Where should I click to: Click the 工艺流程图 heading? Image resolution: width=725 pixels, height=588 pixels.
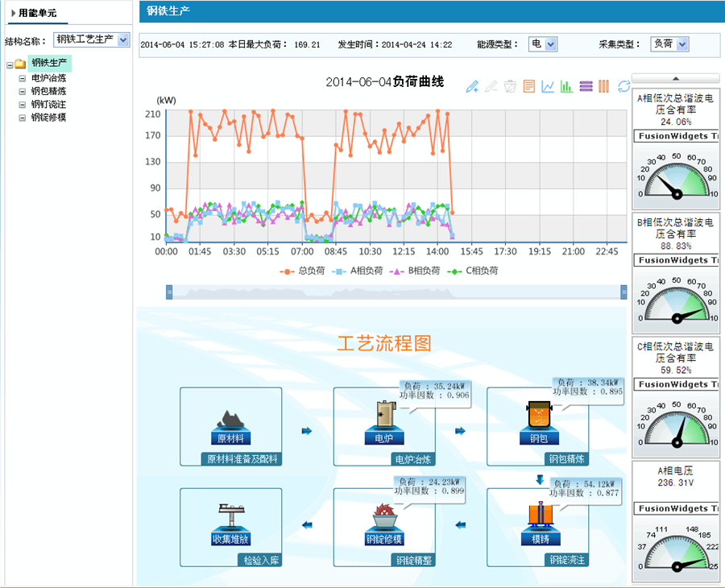pyautogui.click(x=385, y=343)
